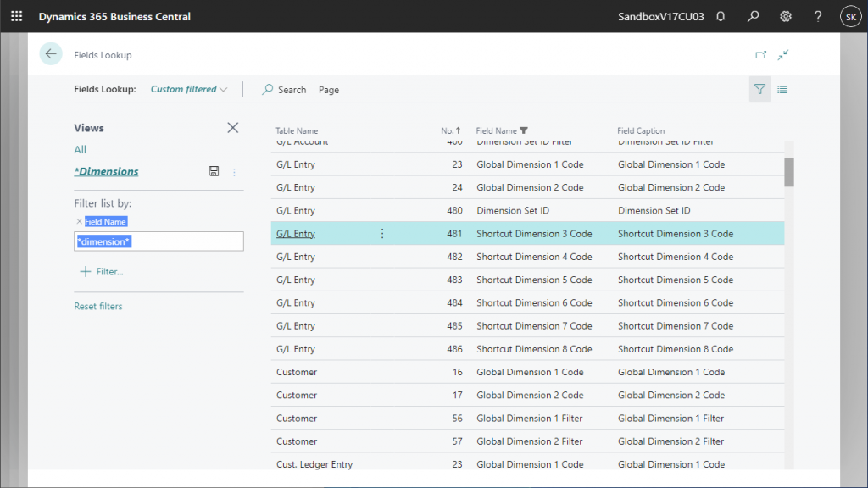Close the Views filter pane

coord(233,128)
